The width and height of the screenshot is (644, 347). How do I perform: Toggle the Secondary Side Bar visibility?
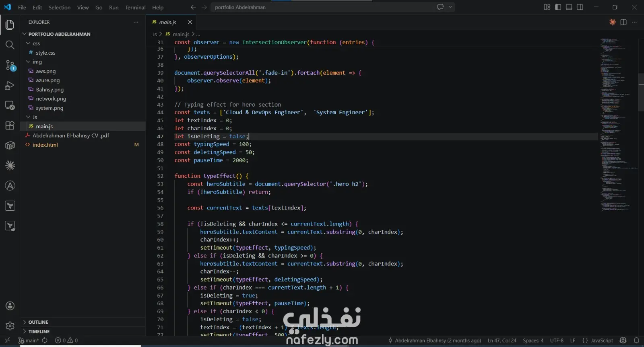580,7
